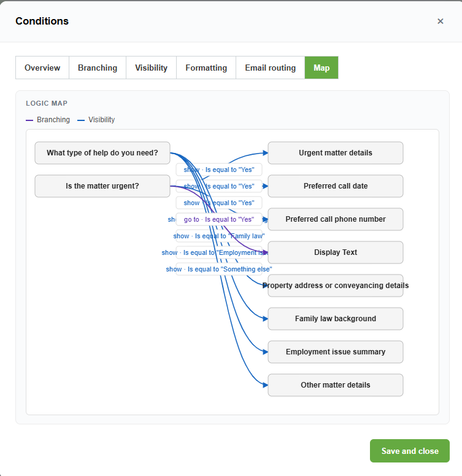Select the Map tab
The width and height of the screenshot is (462, 476).
pos(321,68)
